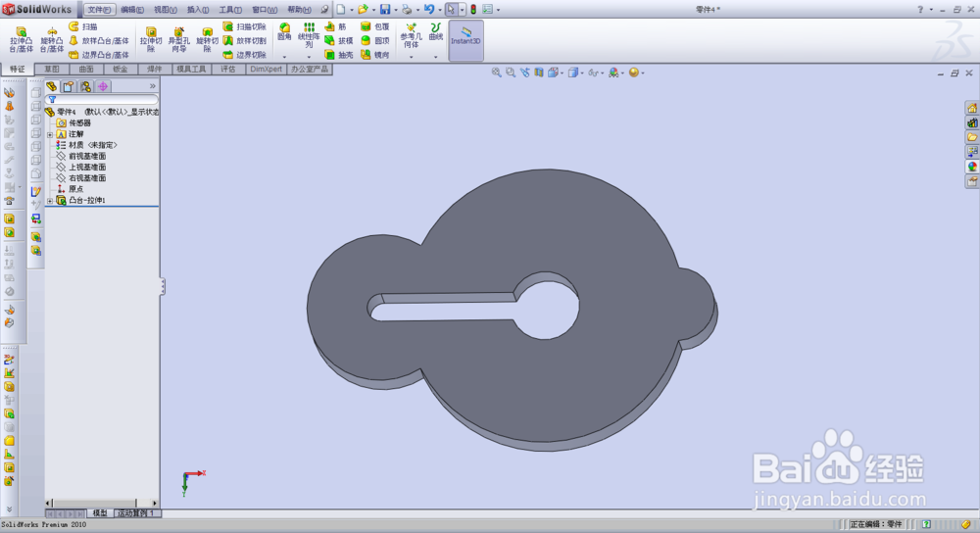Expand the 注解 annotations node

point(50,134)
